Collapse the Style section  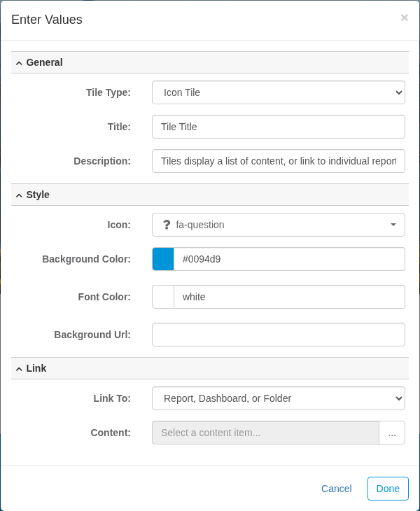[210, 195]
